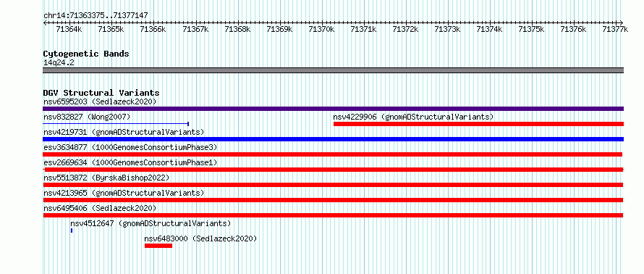Screen dimensions: 644x274
Task: Click the 71371k ruler tick label
Action: [x=363, y=29]
